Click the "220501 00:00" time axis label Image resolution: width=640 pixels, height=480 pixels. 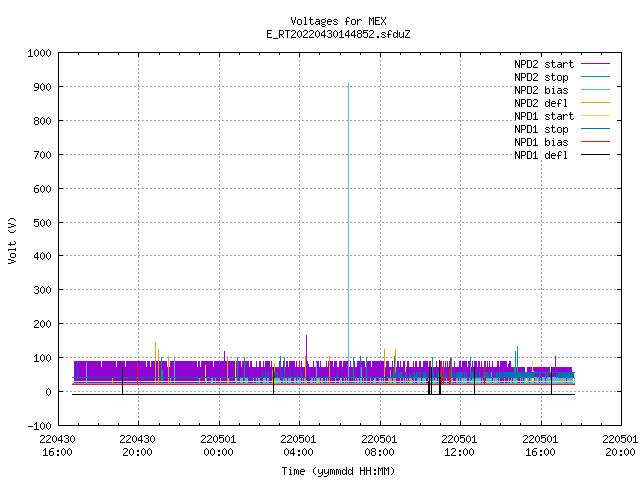[x=218, y=445]
